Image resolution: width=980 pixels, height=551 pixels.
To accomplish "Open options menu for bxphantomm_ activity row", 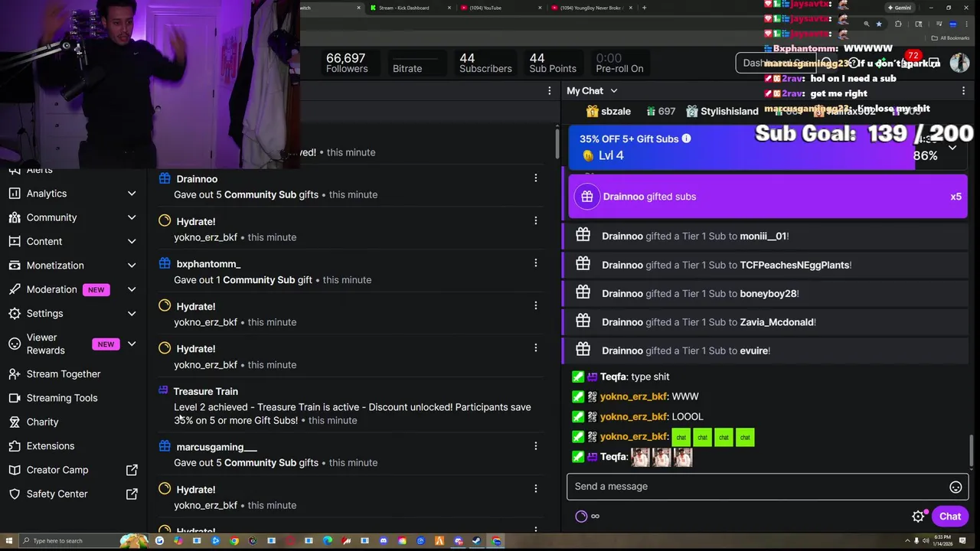I will click(x=535, y=263).
